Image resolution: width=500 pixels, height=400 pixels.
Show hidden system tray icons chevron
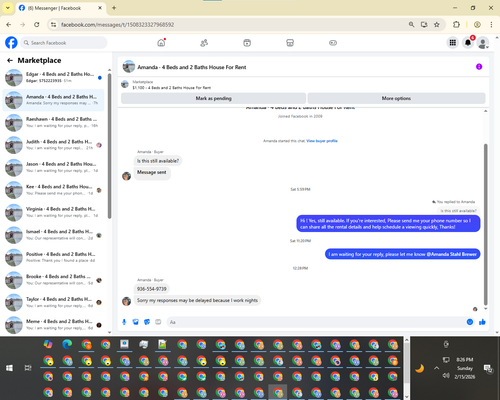(437, 368)
